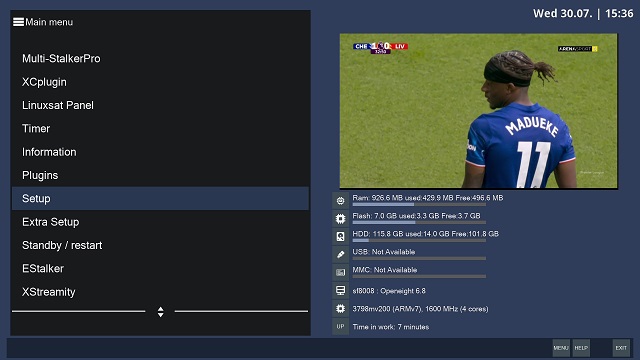Click the date and time display
The height and width of the screenshot is (360, 640).
tap(583, 13)
